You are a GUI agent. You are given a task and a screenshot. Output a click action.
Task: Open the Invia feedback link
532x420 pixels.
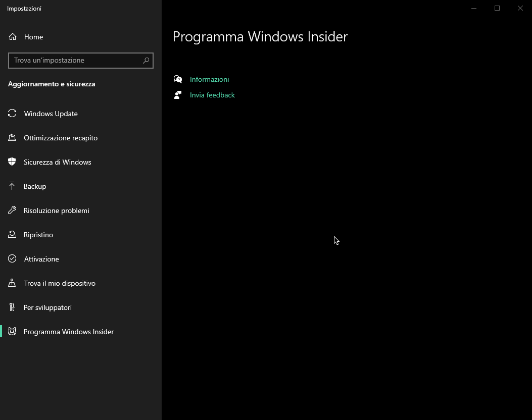coord(212,95)
